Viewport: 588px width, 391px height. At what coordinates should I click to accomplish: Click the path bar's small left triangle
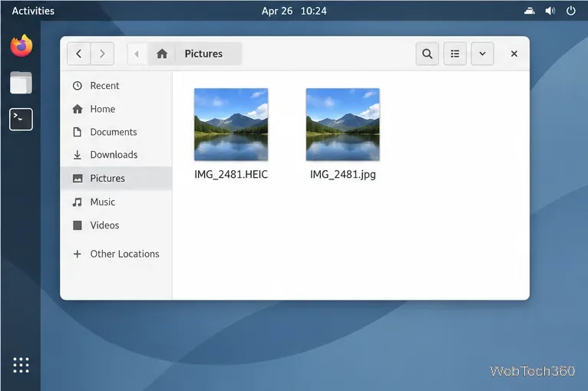click(137, 54)
